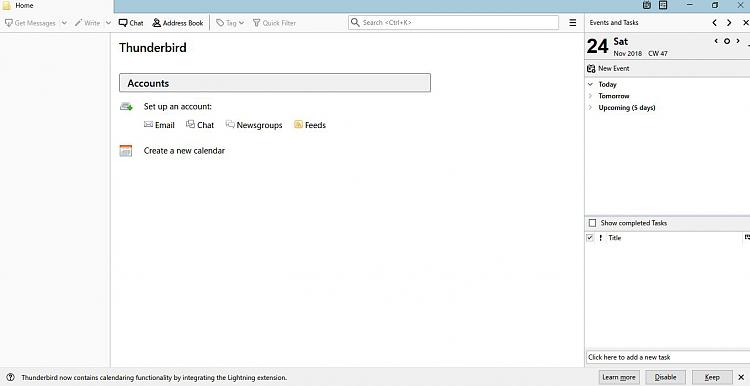Open the Tag dropdown menu
Screen dimensions: 750x386
point(230,23)
